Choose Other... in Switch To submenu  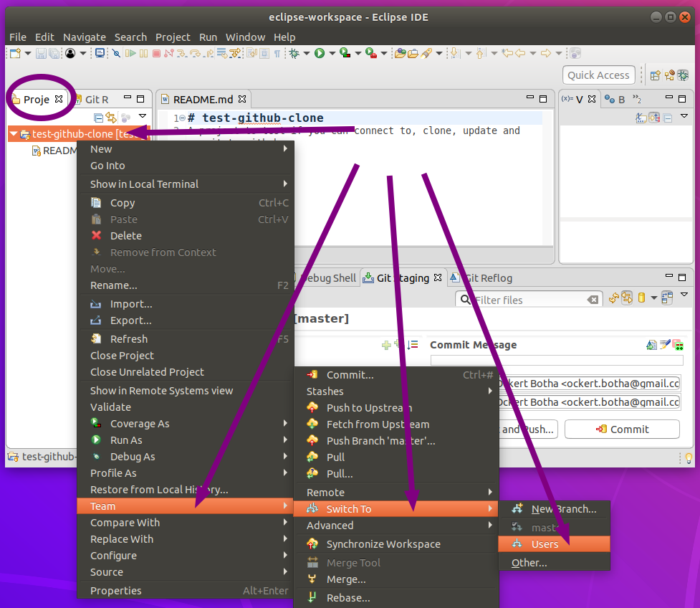click(554, 563)
